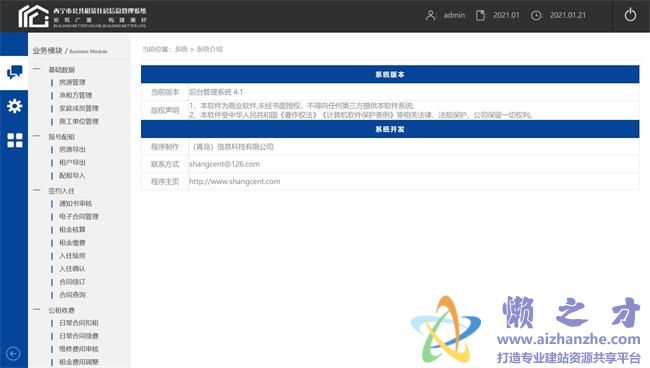Image resolution: width=650 pixels, height=368 pixels.
Task: Click the 系统 breadcrumb link
Action: tap(181, 49)
